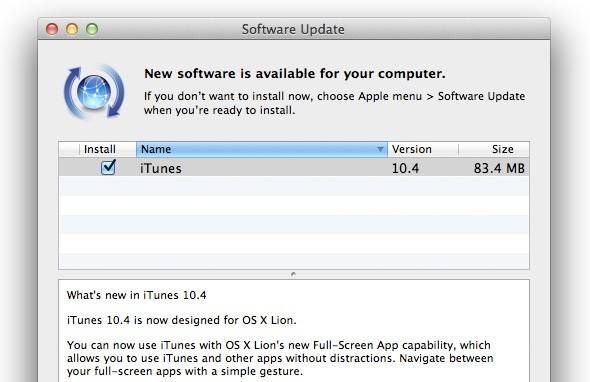Click the "What's new in iTunes 10.4" heading
Screen dimensions: 590x382
(x=137, y=295)
